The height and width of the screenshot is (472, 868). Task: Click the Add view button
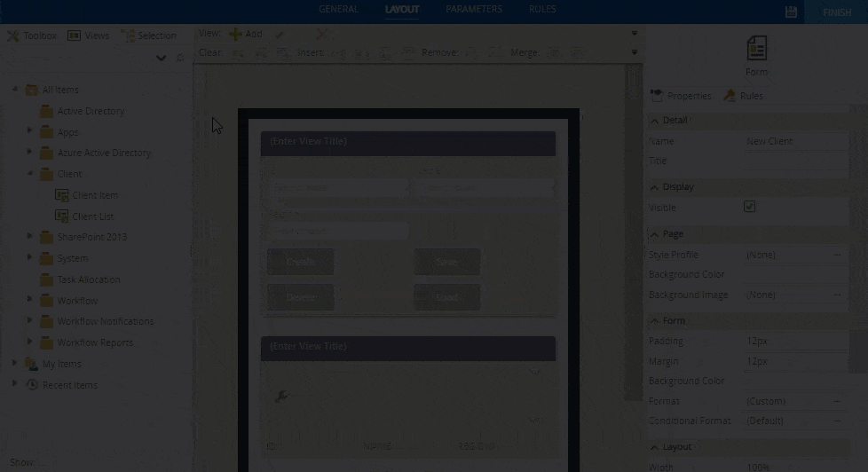tap(246, 34)
